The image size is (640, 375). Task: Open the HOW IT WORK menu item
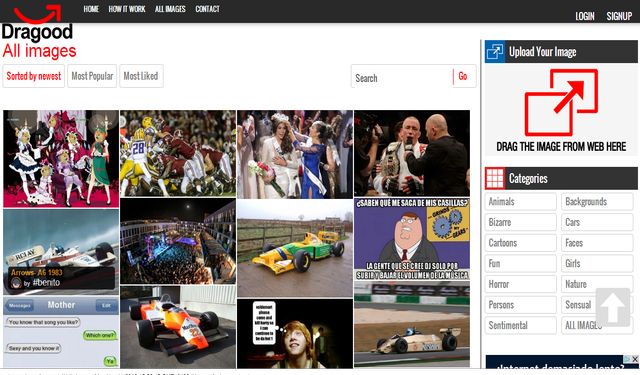tap(127, 9)
